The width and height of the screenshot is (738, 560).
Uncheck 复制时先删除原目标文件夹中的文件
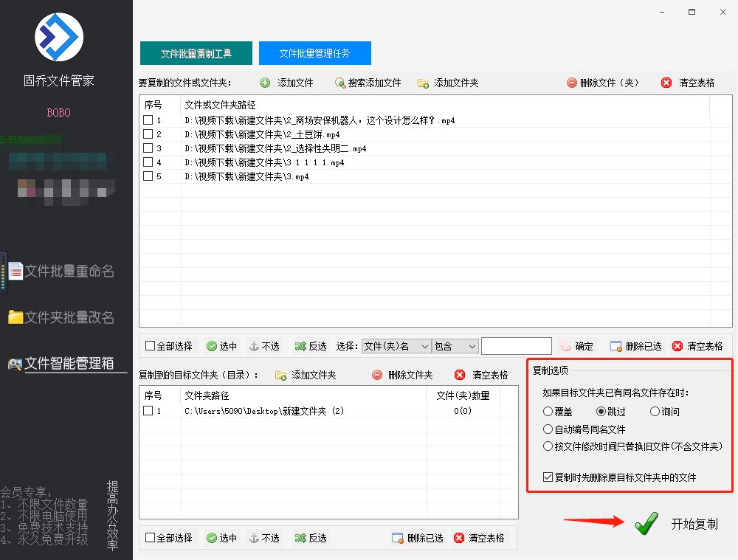click(548, 477)
